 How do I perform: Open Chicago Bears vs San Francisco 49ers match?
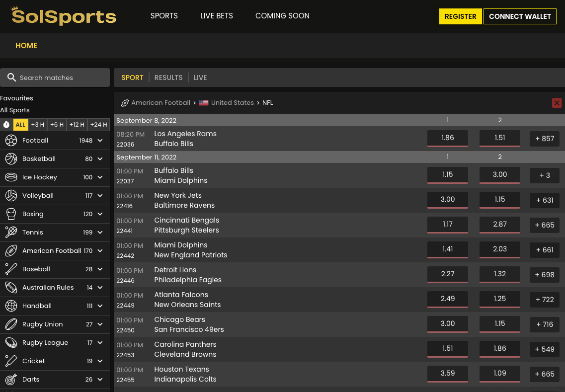tap(189, 324)
